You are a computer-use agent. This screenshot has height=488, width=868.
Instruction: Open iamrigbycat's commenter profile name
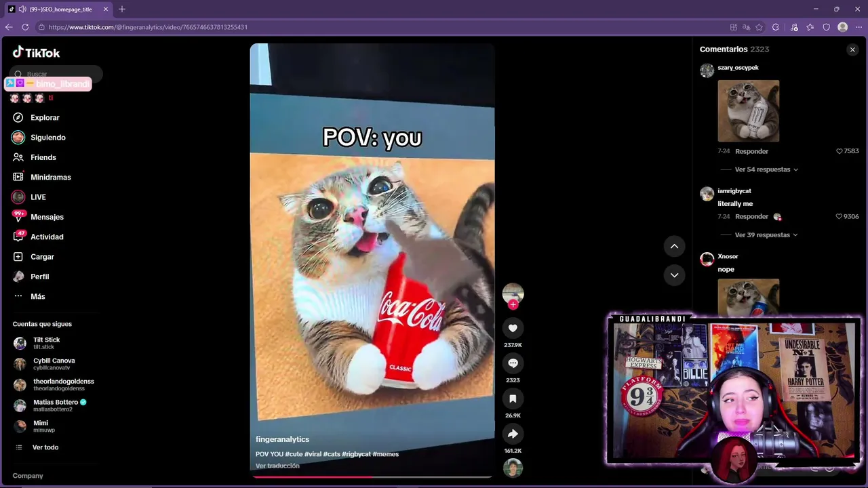pos(734,191)
